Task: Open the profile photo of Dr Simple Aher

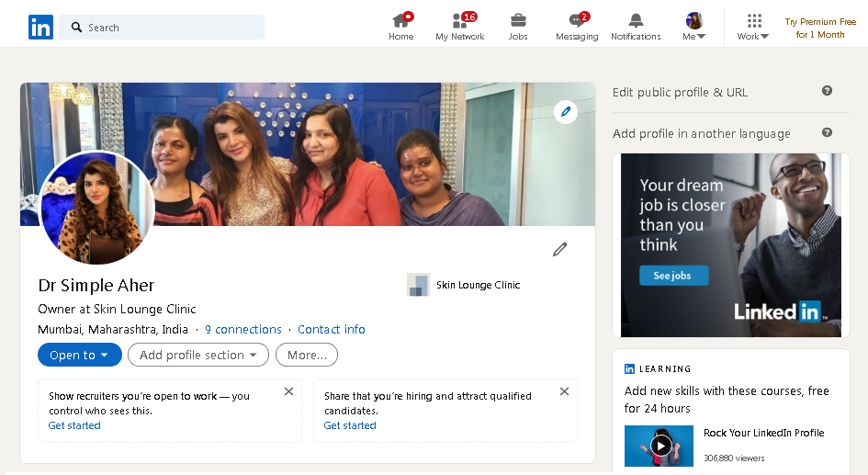Action: pyautogui.click(x=96, y=209)
